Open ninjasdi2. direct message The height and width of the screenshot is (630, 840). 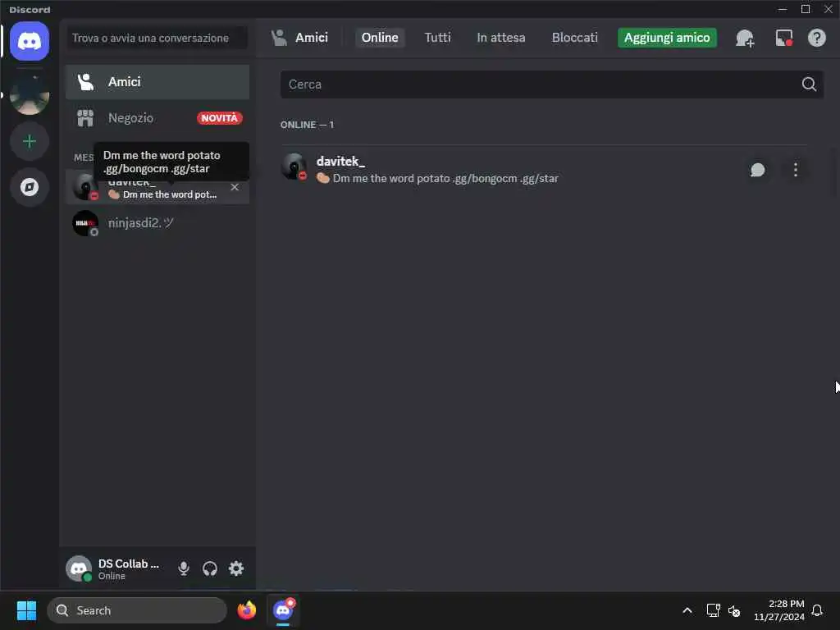point(157,223)
